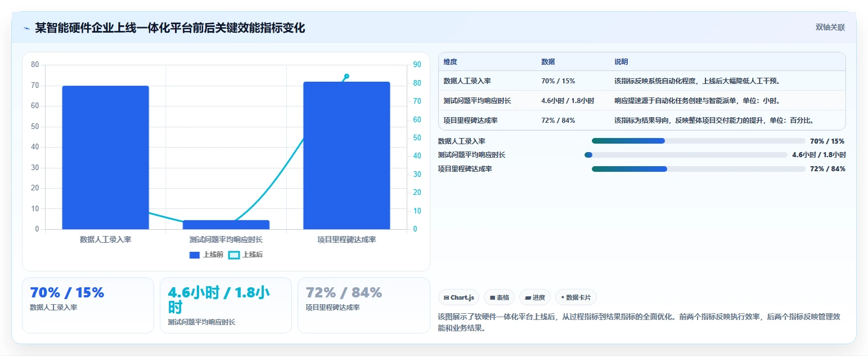Click the 数据人工录入率 x-axis label
The width and height of the screenshot is (868, 356).
[106, 240]
